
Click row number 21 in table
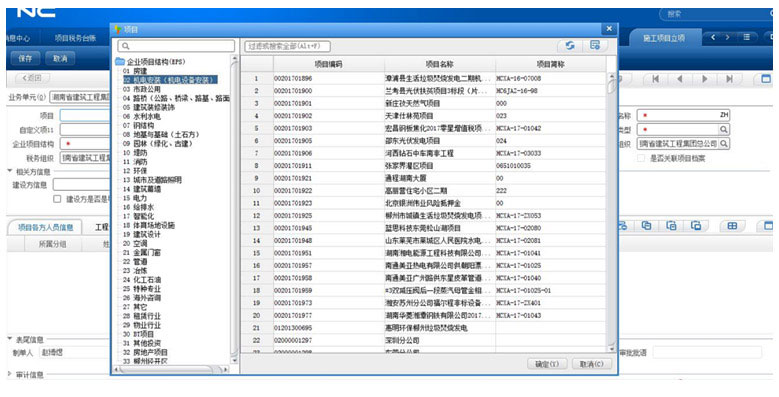(x=256, y=328)
